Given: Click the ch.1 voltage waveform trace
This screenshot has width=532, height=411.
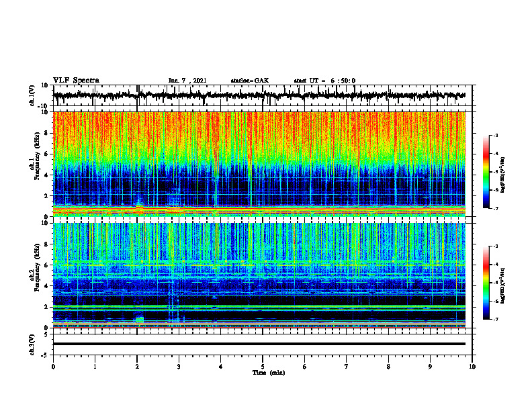Looking at the screenshot, I should click(x=259, y=95).
